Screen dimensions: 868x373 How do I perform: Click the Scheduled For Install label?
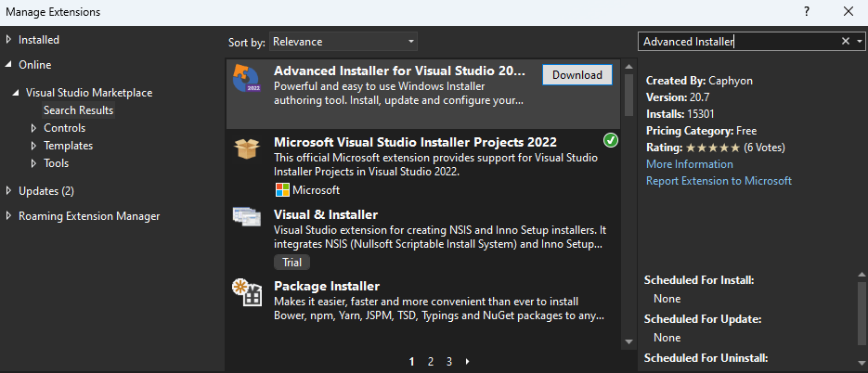pyautogui.click(x=699, y=280)
